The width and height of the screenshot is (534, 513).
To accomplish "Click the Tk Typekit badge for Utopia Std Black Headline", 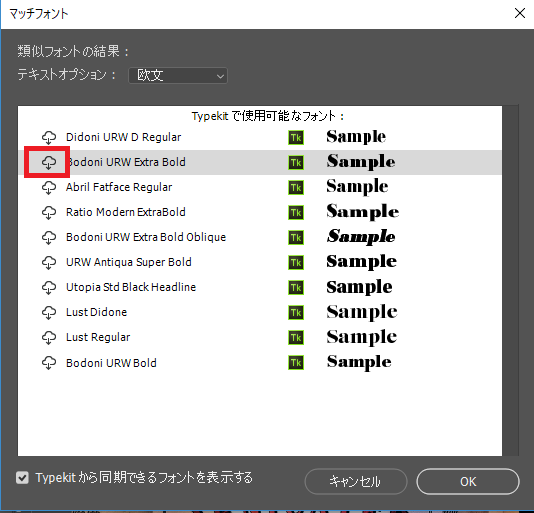I will pyautogui.click(x=296, y=288).
